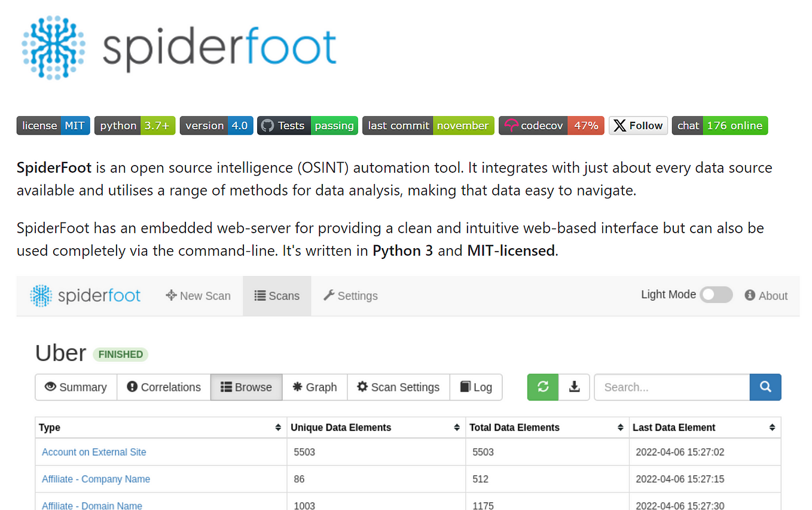Open the Scans navigation tab
The image size is (812, 510).
(x=277, y=295)
